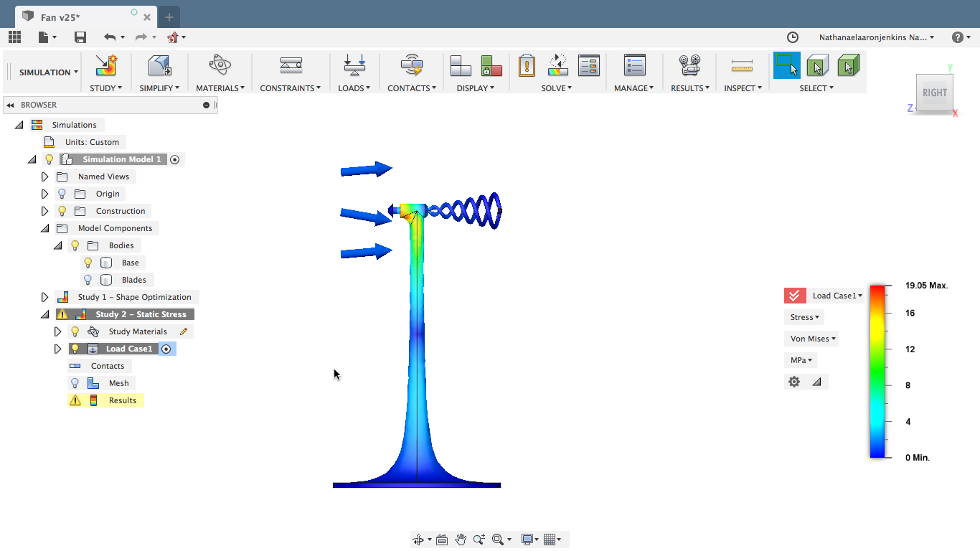This screenshot has height=551, width=980.
Task: Click the Structural Loads icon
Action: [x=354, y=65]
